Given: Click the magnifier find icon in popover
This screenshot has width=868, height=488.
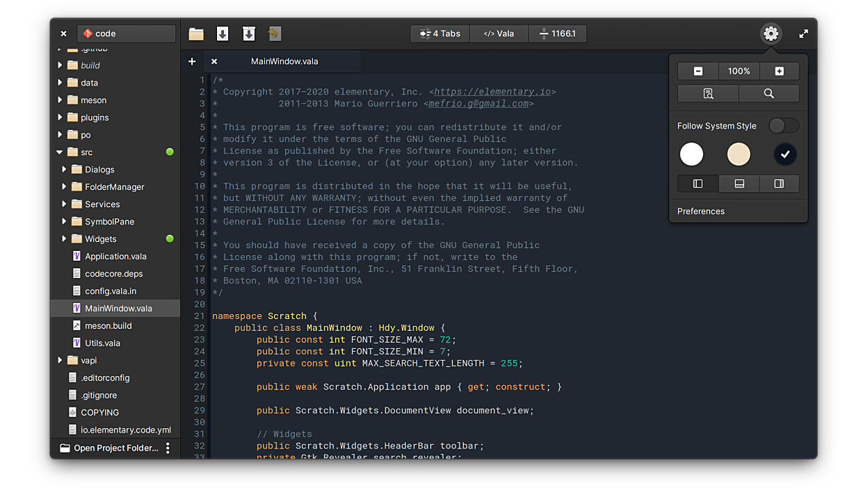Looking at the screenshot, I should point(769,94).
